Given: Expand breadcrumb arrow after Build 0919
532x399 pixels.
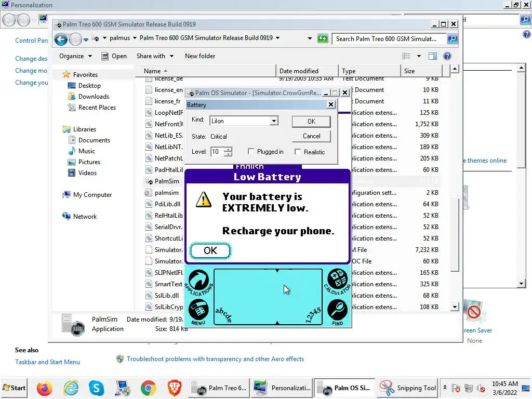Looking at the screenshot, I should click(x=277, y=38).
